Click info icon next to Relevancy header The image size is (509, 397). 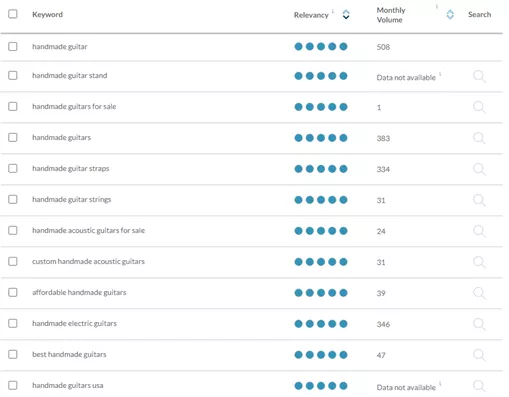click(x=333, y=11)
